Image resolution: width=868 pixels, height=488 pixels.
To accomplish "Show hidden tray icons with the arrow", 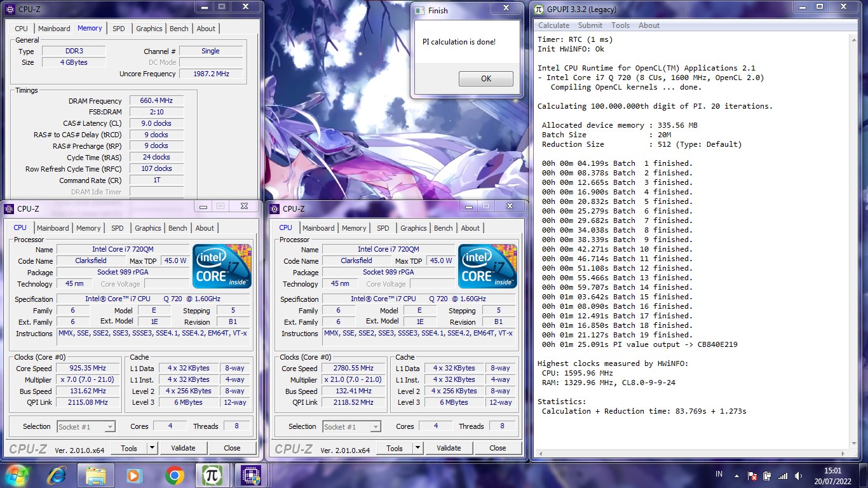I will click(x=737, y=475).
